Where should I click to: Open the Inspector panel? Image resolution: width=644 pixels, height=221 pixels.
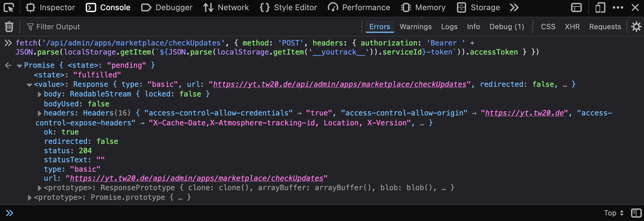click(50, 7)
